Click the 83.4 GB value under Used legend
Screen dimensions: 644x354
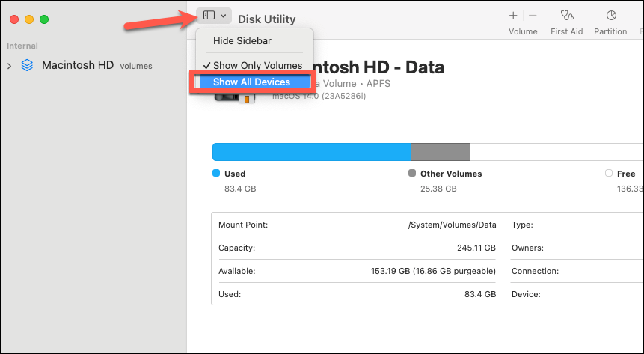240,189
